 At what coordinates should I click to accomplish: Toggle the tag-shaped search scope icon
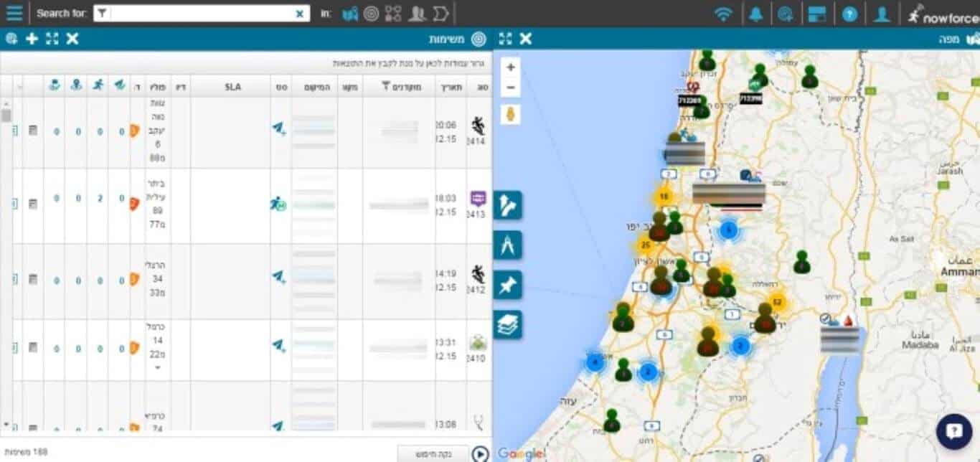440,13
